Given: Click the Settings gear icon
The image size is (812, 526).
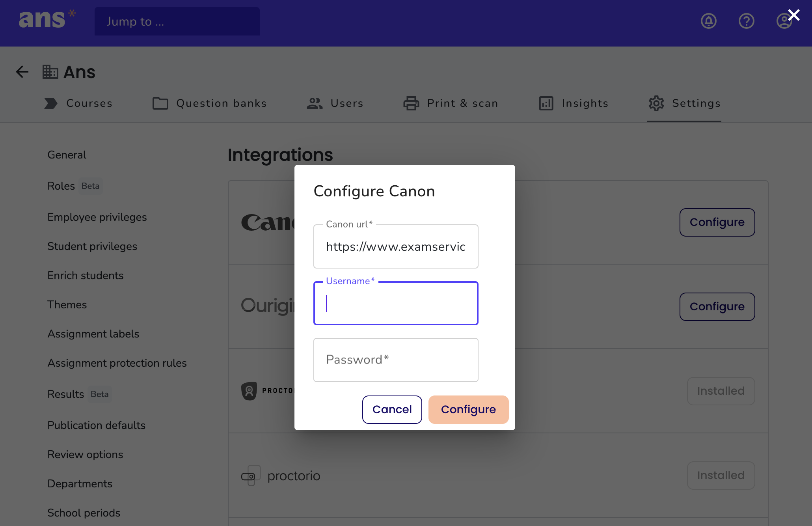Looking at the screenshot, I should (x=656, y=103).
